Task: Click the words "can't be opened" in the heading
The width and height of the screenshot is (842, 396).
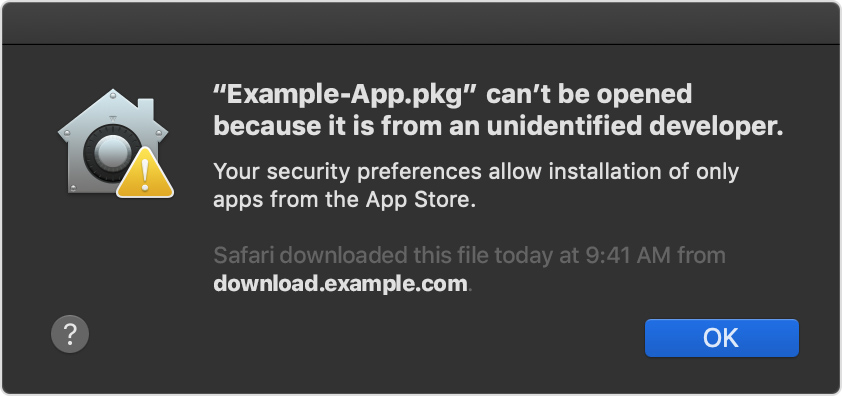Action: tap(589, 96)
